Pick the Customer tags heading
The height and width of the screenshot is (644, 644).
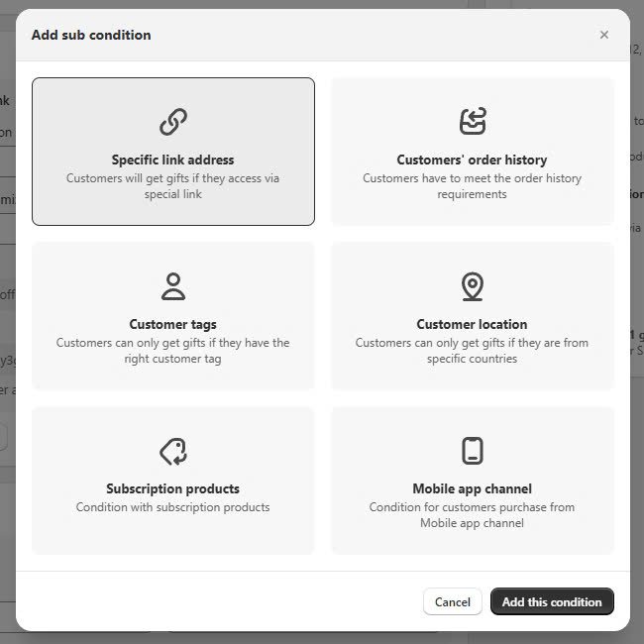[173, 324]
